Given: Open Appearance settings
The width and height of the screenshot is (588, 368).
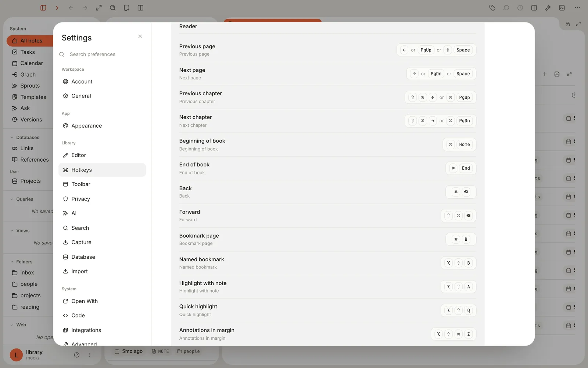Looking at the screenshot, I should tap(102, 126).
